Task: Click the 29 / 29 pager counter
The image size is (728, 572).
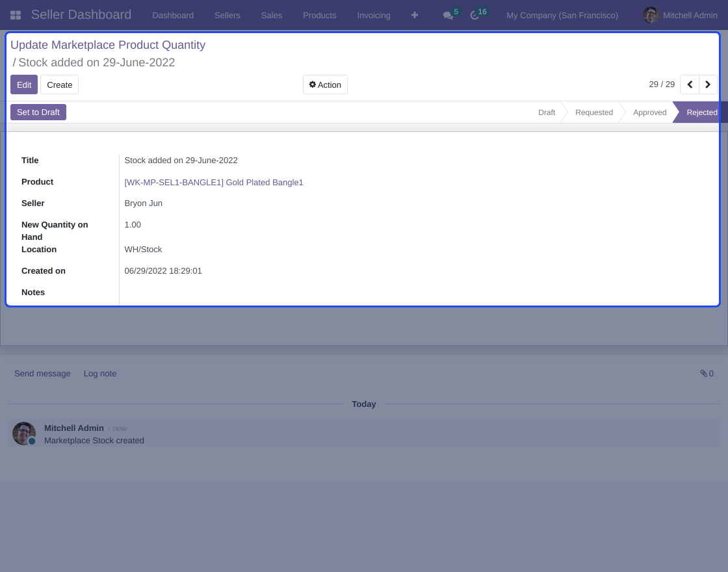Action: [x=662, y=84]
